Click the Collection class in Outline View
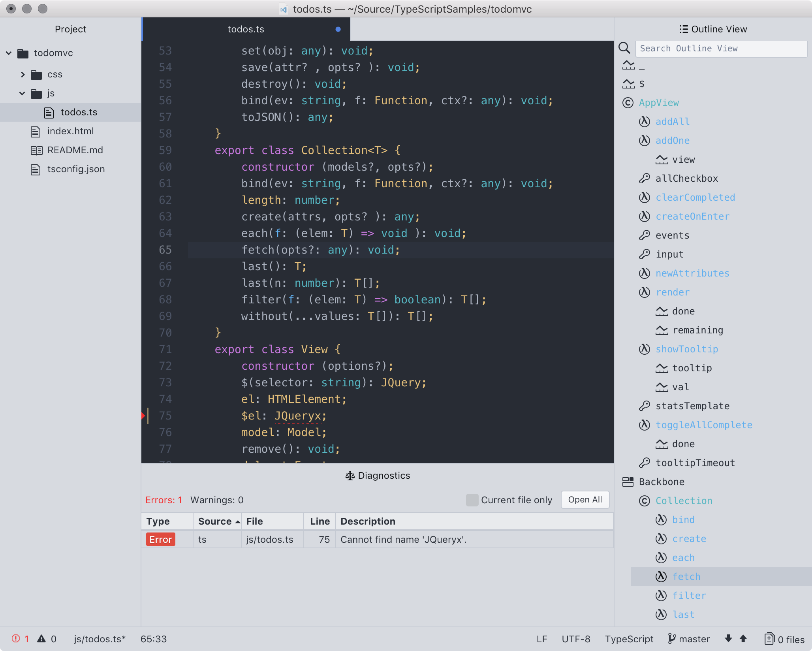 (684, 500)
